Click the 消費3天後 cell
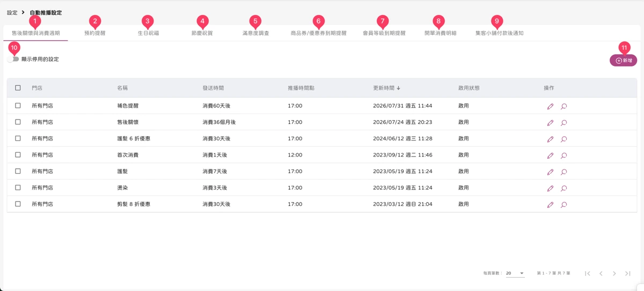This screenshot has height=291, width=644. [215, 188]
